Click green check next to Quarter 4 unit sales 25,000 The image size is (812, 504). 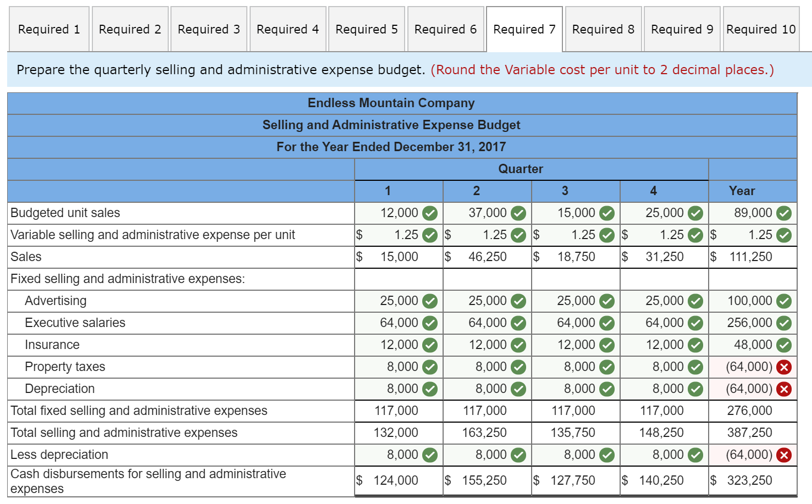pos(695,213)
